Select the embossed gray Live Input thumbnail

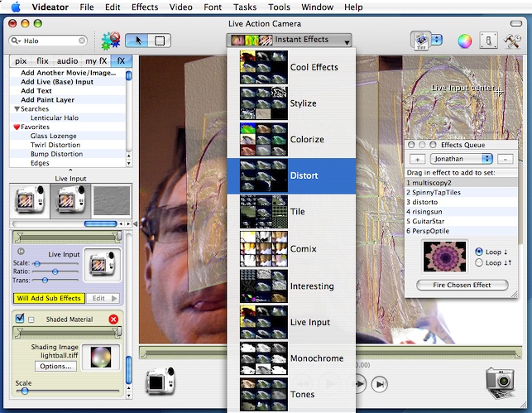[x=112, y=200]
